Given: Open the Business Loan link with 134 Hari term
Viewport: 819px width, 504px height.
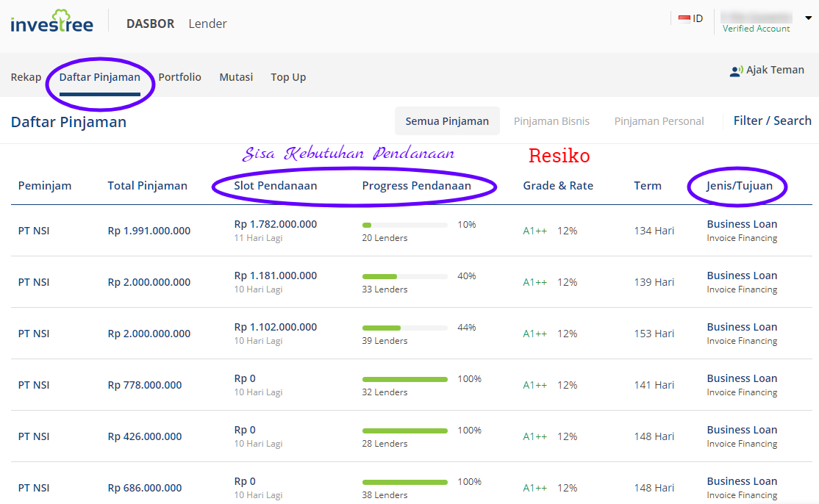Looking at the screenshot, I should coord(742,223).
